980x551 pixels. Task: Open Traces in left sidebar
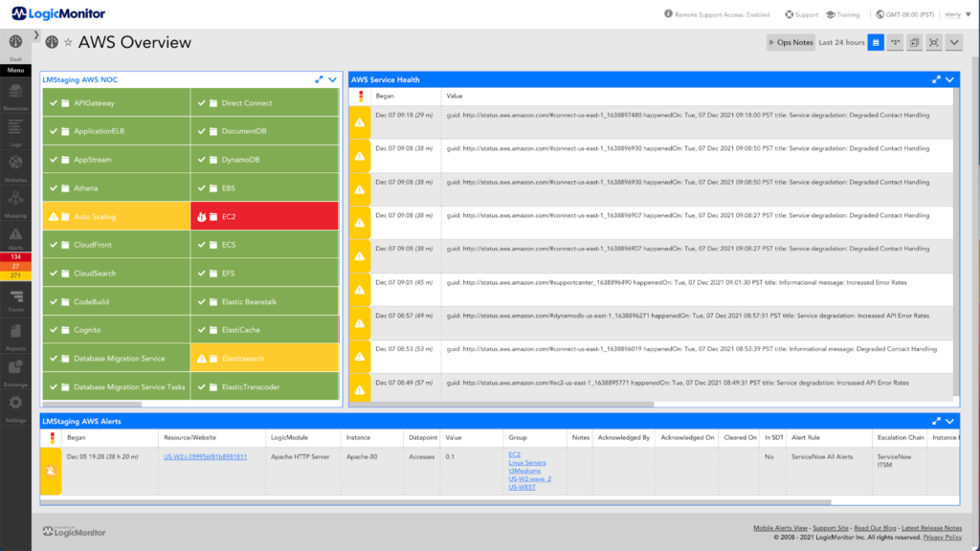point(15,300)
